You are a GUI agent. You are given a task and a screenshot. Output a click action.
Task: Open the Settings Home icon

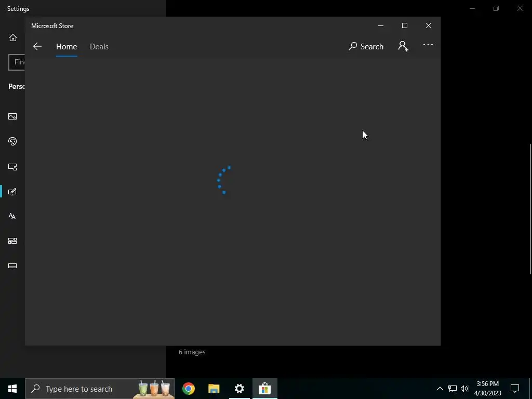(13, 37)
